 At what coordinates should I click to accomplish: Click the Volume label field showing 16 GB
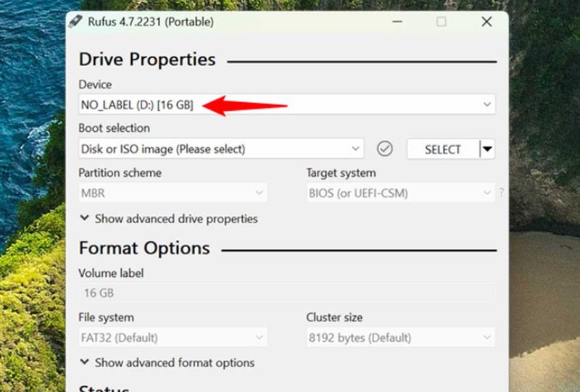(286, 293)
